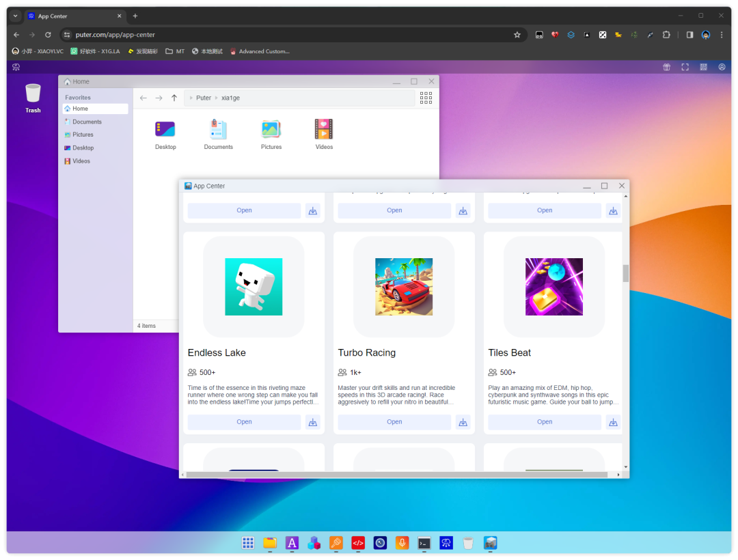
Task: Select Desktop in the Favorites sidebar
Action: tap(95, 148)
